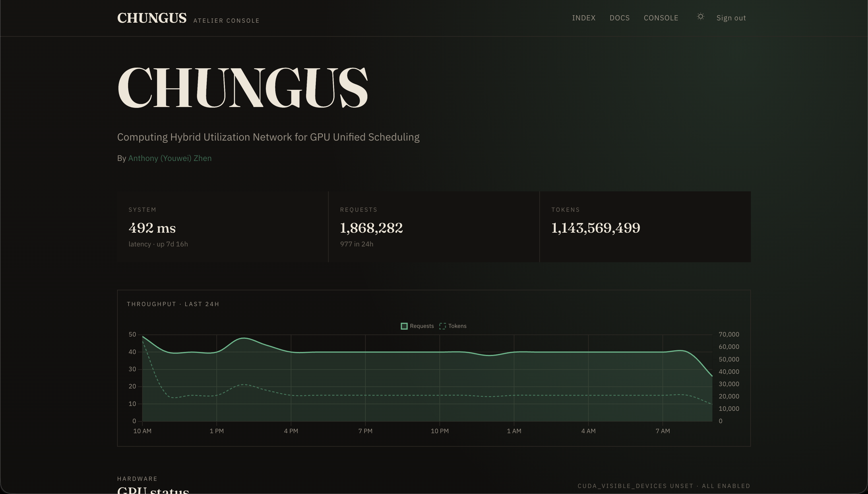This screenshot has width=868, height=494.
Task: Click the TOKENS card label
Action: click(x=565, y=210)
